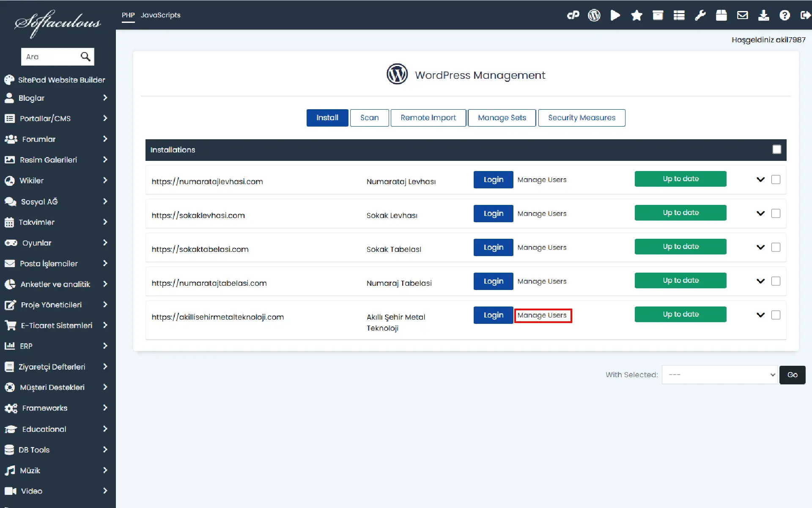Click Login for sokaktabelasi.com

coord(493,247)
